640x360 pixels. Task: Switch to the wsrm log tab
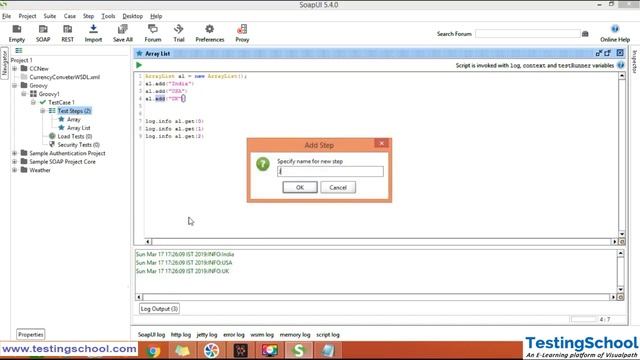[262, 335]
